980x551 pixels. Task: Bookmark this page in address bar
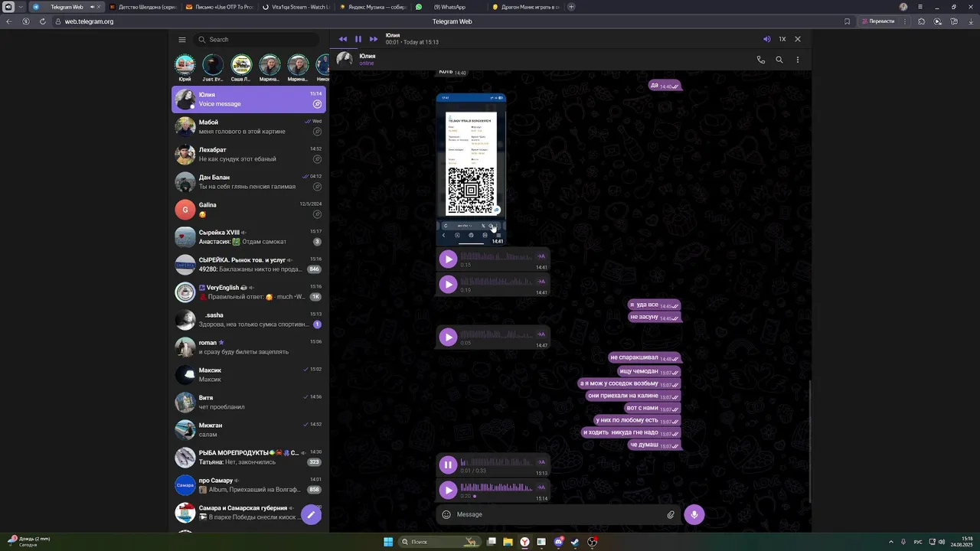847,21
